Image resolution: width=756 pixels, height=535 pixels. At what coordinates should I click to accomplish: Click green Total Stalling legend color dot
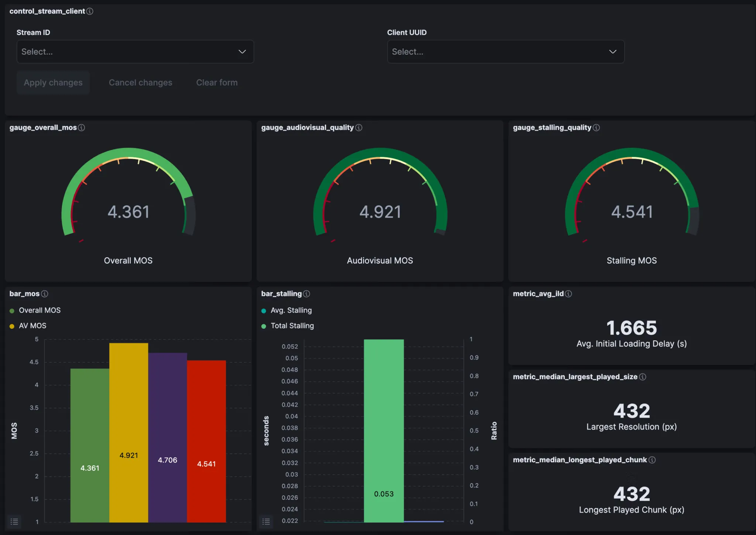pyautogui.click(x=264, y=327)
